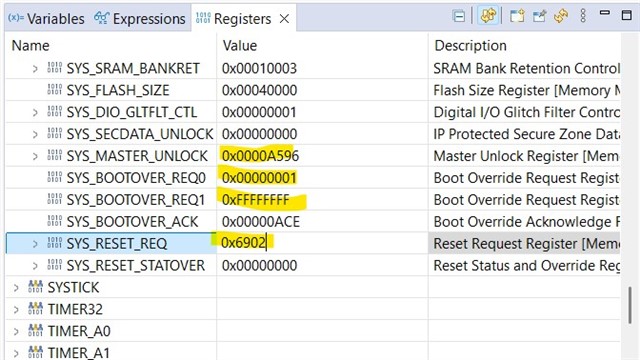Expand the SYS_SRAM_BANKRET register
Image resolution: width=640 pixels, height=360 pixels.
35,69
